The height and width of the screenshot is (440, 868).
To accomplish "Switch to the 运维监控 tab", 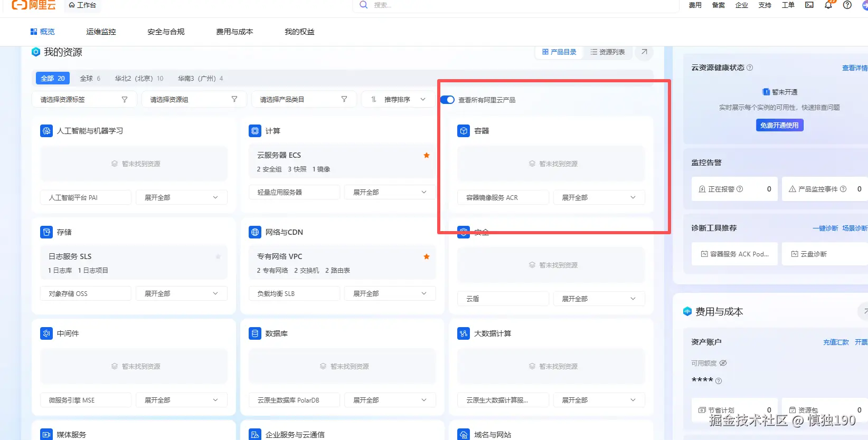I will [101, 32].
